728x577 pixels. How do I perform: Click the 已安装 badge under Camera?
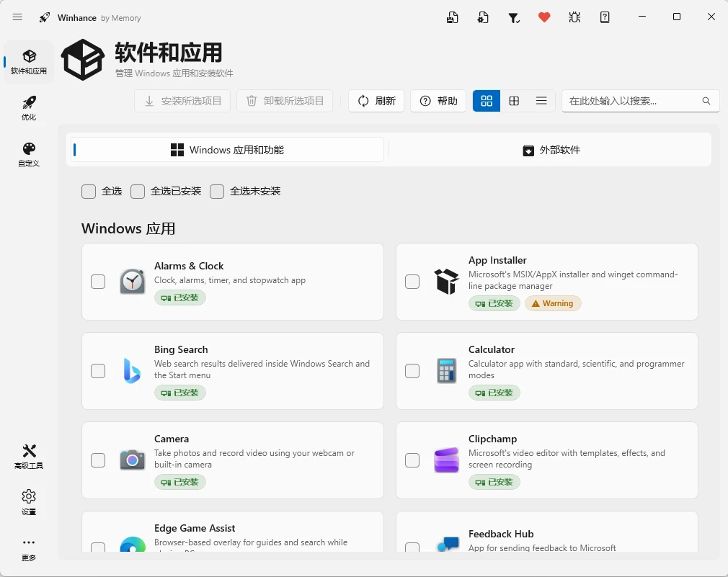(180, 483)
